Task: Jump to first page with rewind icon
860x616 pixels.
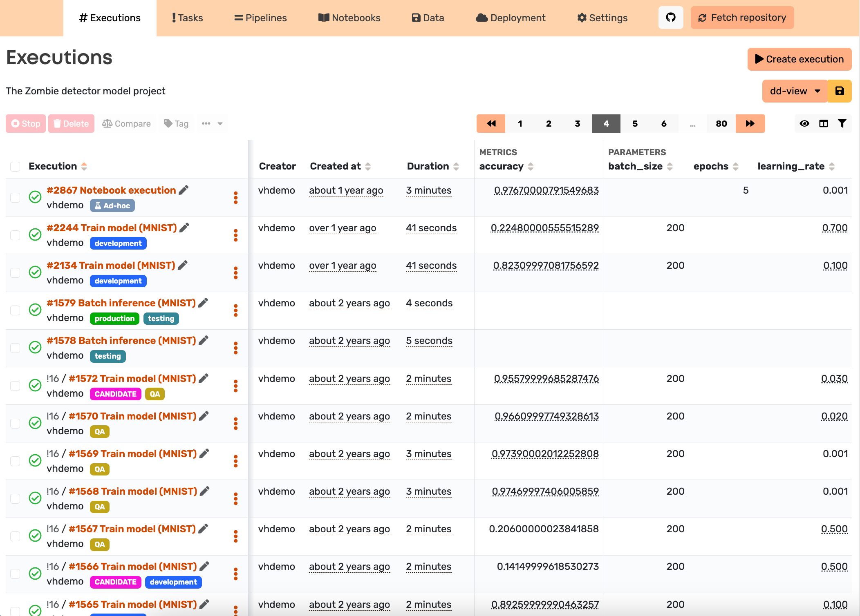Action: point(491,123)
